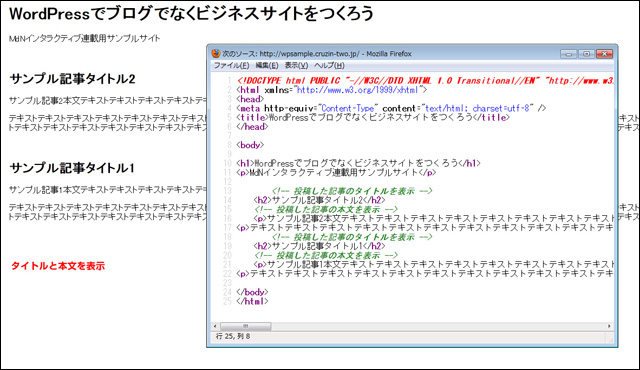Click the meta http-equiv line in source
640x370 pixels.
(x=391, y=108)
